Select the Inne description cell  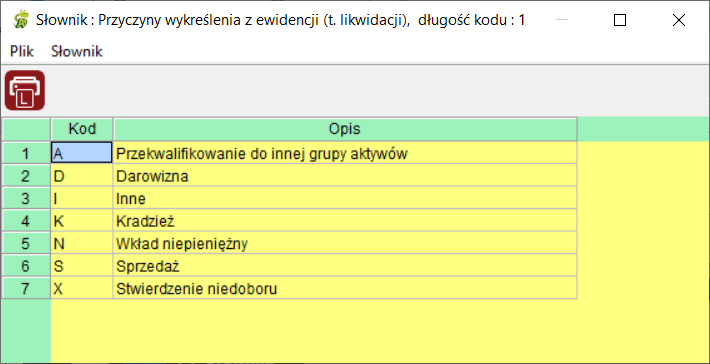point(345,198)
